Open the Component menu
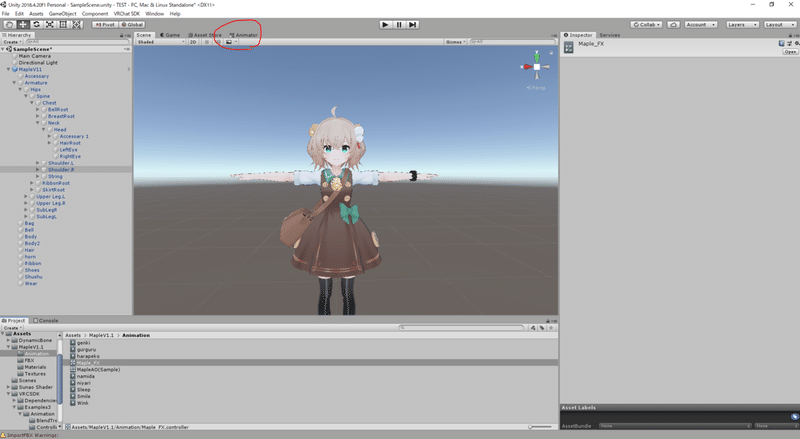 [95, 14]
